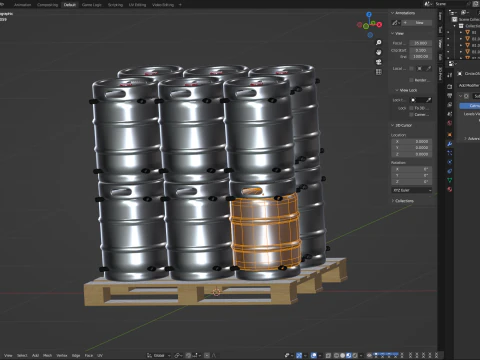The height and width of the screenshot is (360, 480).
Task: Open the Tool tab in Properties editor
Action: [x=450, y=75]
